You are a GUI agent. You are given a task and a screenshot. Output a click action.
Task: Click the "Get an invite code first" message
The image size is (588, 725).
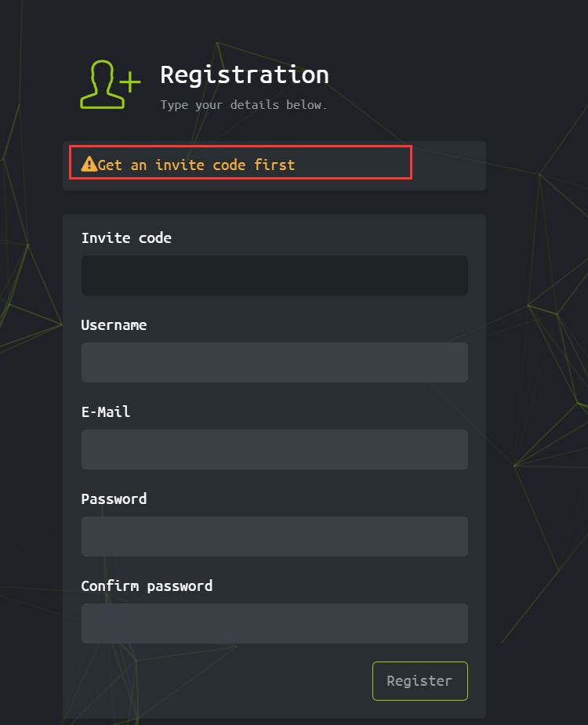coord(196,165)
